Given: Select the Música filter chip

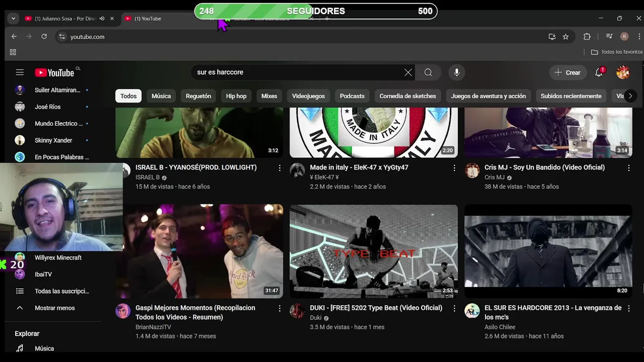Looking at the screenshot, I should coord(162,96).
